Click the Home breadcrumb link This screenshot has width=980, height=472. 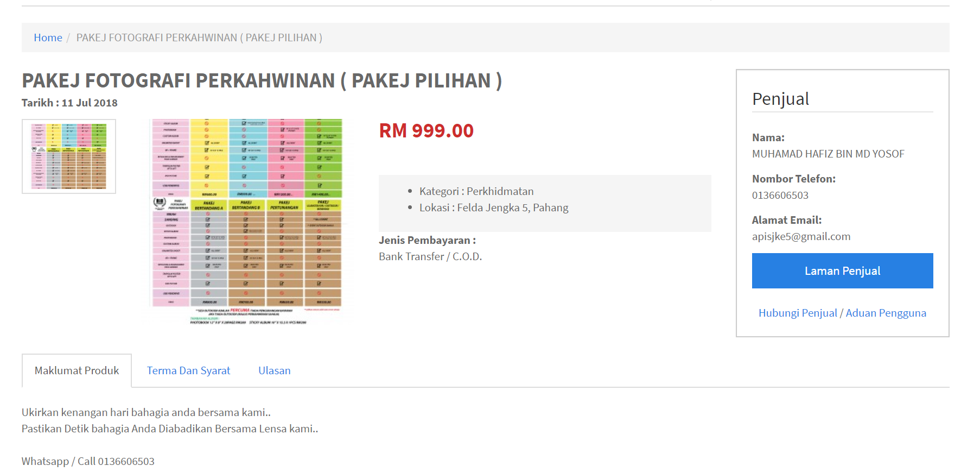(48, 37)
